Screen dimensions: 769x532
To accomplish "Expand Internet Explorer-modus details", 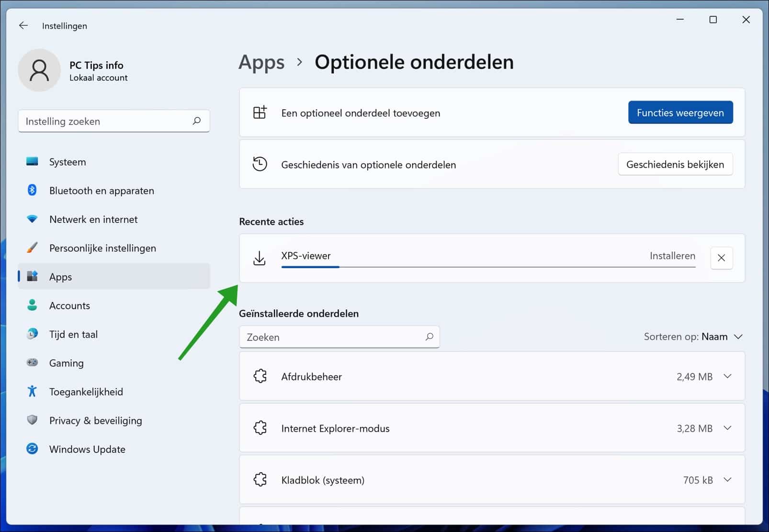I will coord(728,428).
